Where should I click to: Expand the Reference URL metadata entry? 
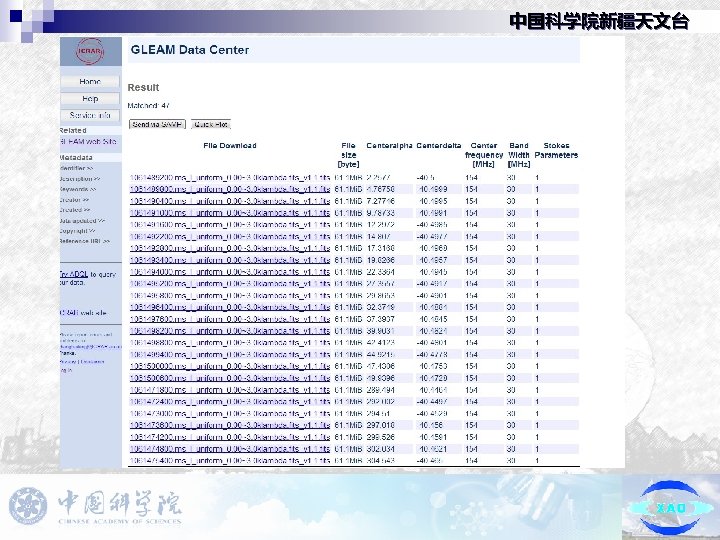84,241
